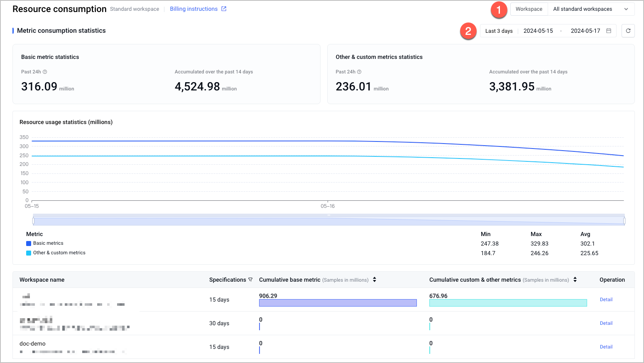Click the Workspace name column header
This screenshot has width=644, height=363.
pos(42,280)
